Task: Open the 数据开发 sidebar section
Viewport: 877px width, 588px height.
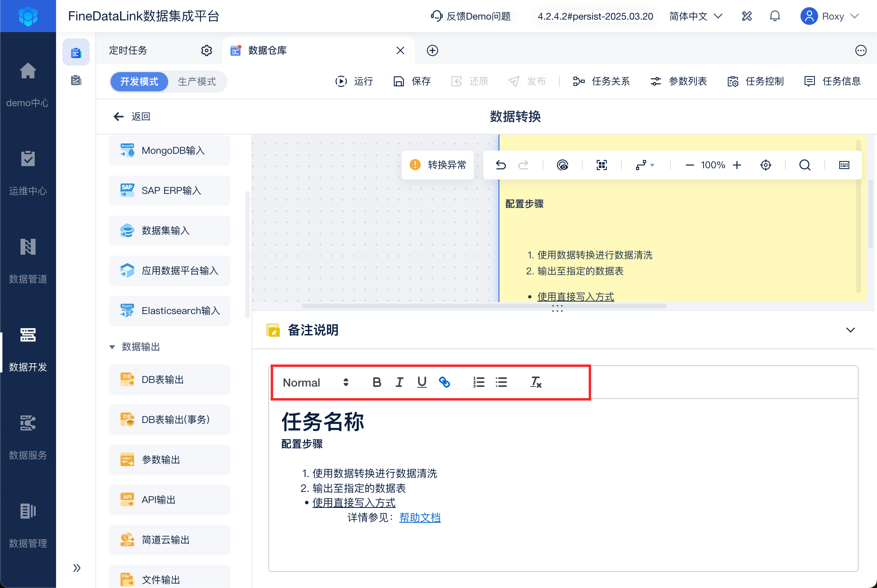Action: coord(28,349)
